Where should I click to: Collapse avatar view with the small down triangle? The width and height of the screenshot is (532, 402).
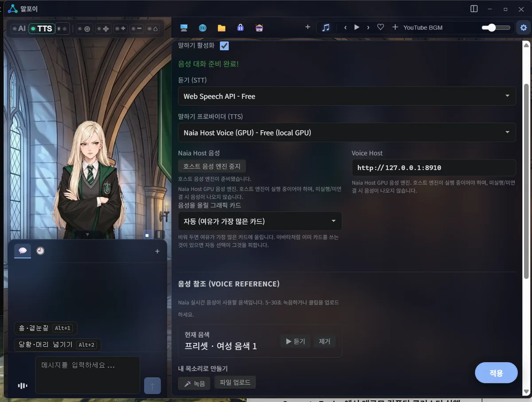pos(87,234)
